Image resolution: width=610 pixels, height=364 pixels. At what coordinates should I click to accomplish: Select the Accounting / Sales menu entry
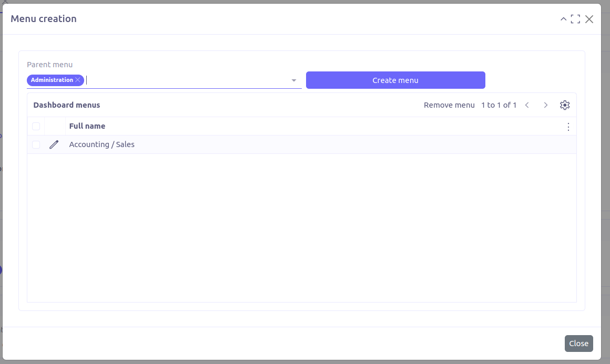click(x=101, y=144)
